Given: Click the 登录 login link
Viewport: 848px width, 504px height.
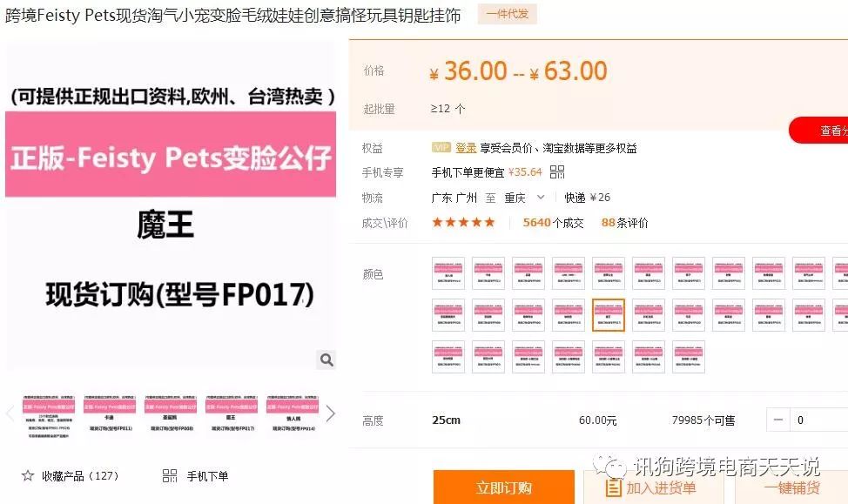Looking at the screenshot, I should point(466,148).
